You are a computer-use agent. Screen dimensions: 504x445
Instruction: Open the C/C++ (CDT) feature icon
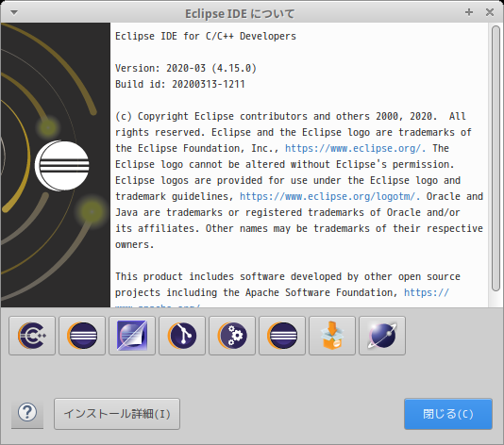coord(32,336)
